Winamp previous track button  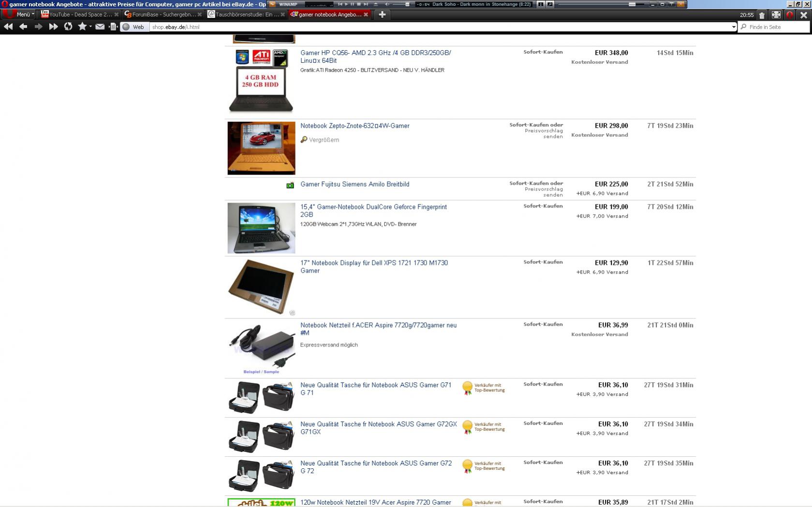point(340,4)
